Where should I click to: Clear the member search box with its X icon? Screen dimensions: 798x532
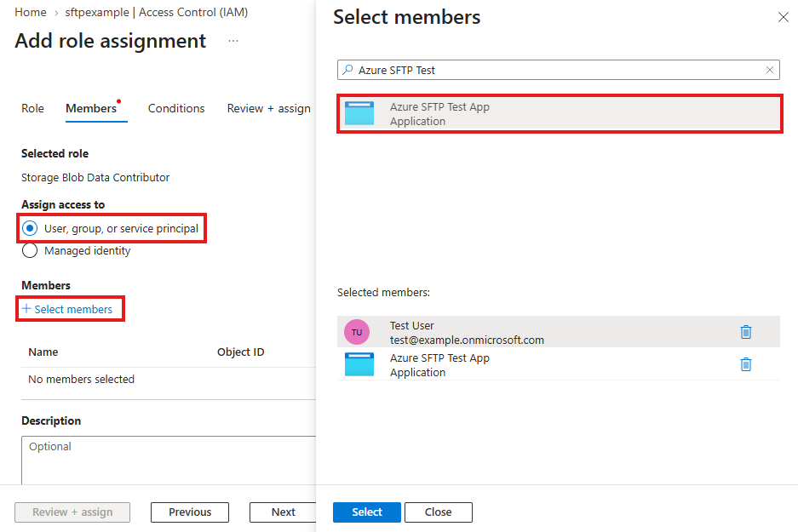click(770, 70)
